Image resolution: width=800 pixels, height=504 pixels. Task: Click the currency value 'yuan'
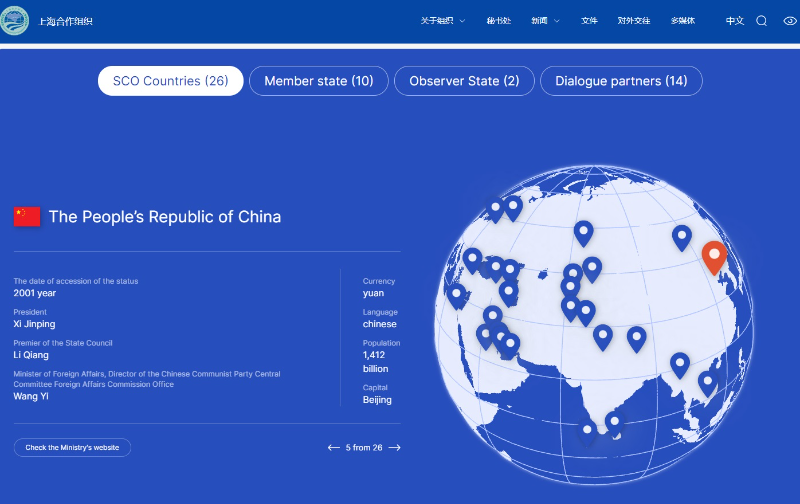(373, 293)
